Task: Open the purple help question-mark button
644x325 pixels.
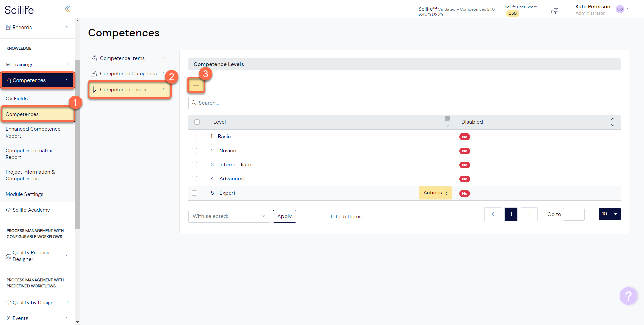Action: point(628,296)
